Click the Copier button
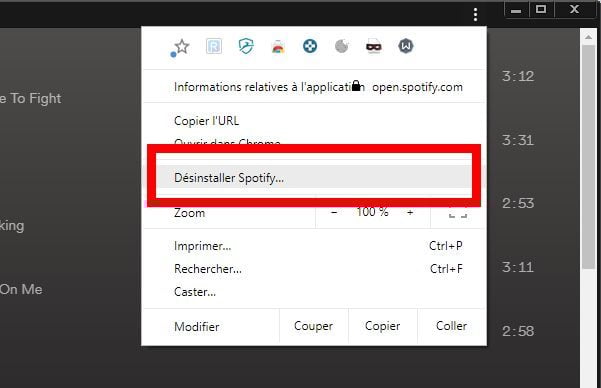The image size is (601, 388). coord(383,326)
